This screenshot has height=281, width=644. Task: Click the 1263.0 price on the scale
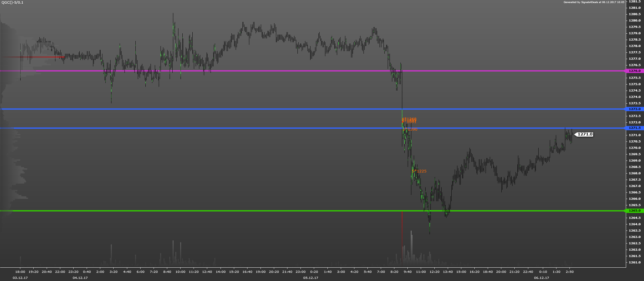click(635, 237)
